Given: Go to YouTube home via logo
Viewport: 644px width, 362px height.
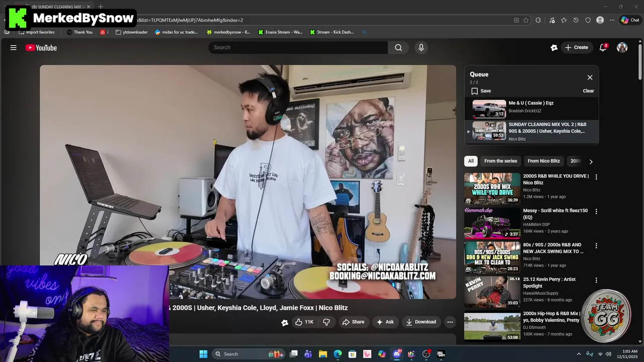Looking at the screenshot, I should 41,48.
